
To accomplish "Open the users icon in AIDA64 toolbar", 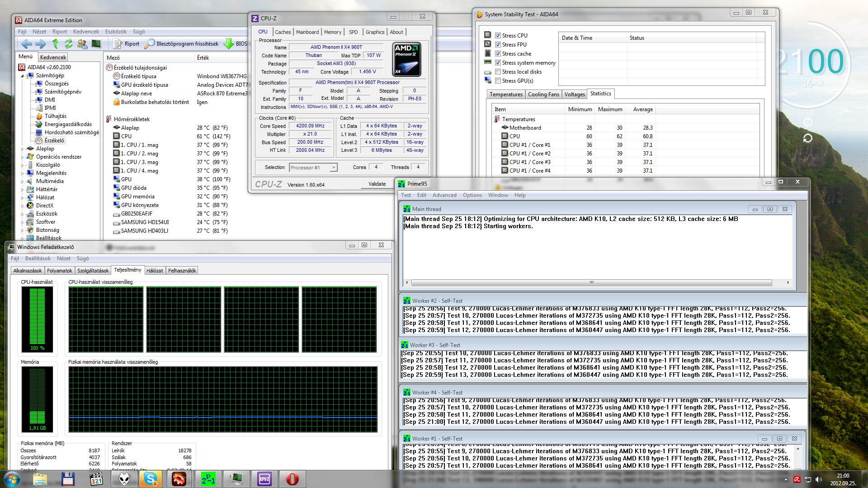I will click(82, 44).
